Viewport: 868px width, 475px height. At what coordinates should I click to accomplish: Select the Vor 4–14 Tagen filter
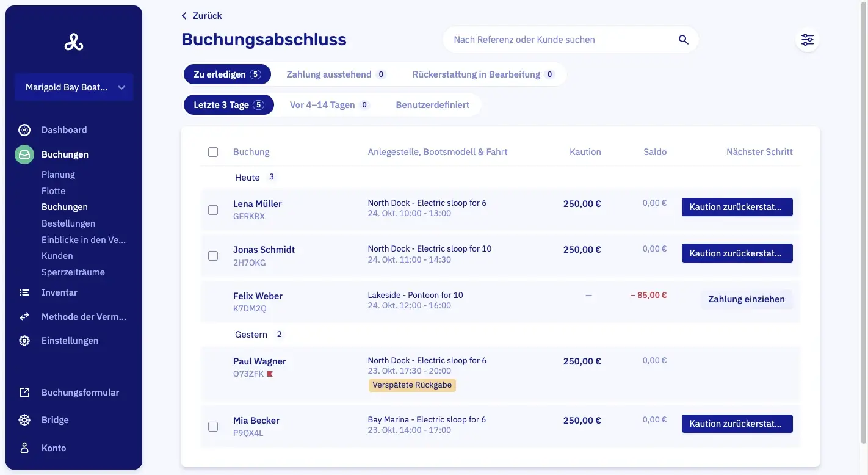330,105
